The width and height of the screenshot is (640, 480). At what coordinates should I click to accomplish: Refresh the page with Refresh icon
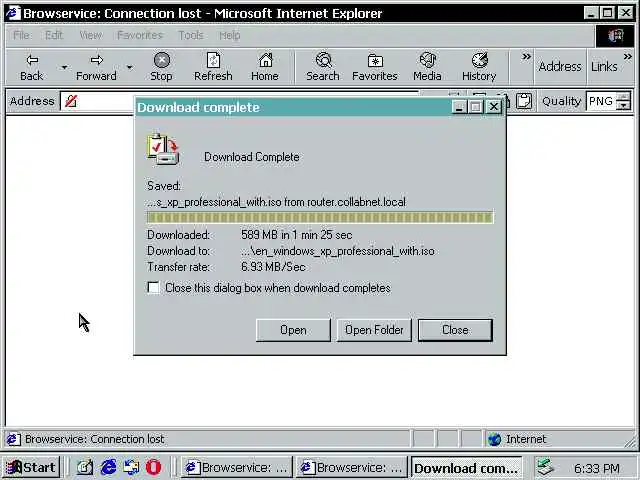213,60
